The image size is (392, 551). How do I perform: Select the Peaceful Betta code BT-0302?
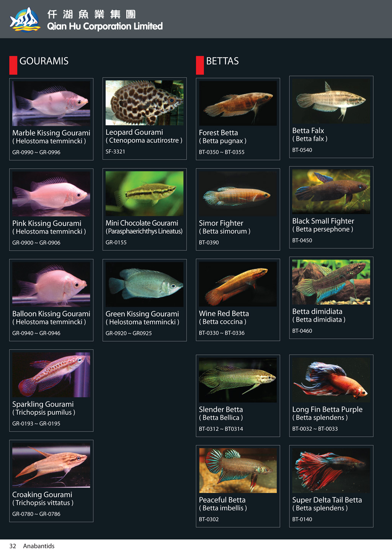pyautogui.click(x=209, y=519)
